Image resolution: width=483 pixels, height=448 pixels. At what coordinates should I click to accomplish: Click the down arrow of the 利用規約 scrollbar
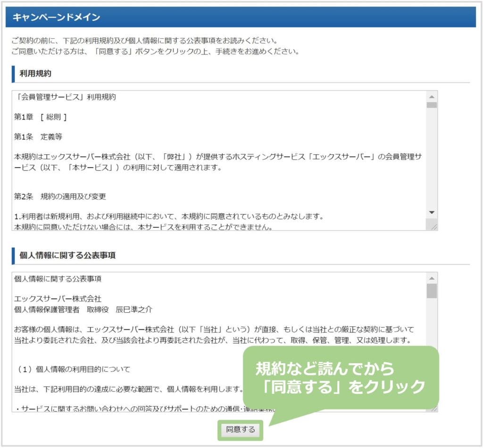pos(432,213)
